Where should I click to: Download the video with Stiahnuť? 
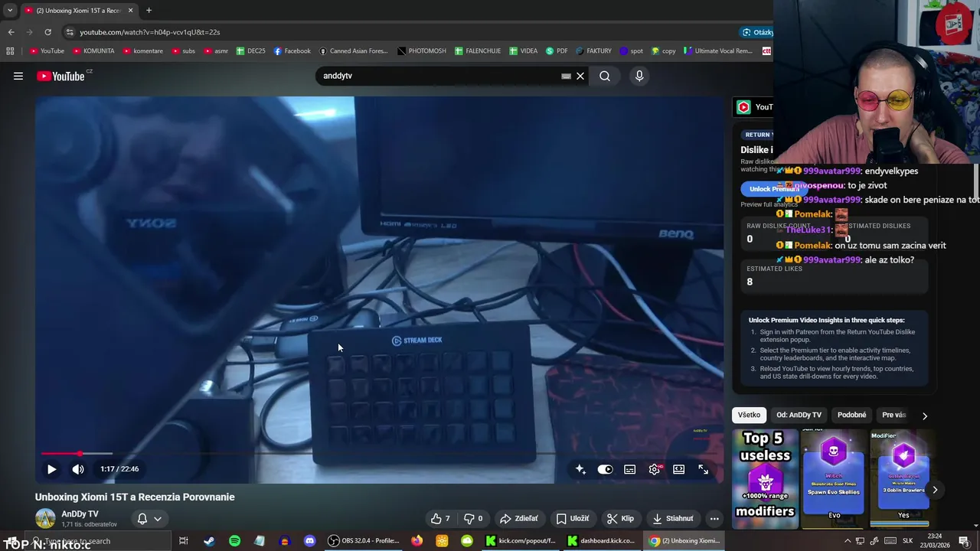tap(672, 518)
